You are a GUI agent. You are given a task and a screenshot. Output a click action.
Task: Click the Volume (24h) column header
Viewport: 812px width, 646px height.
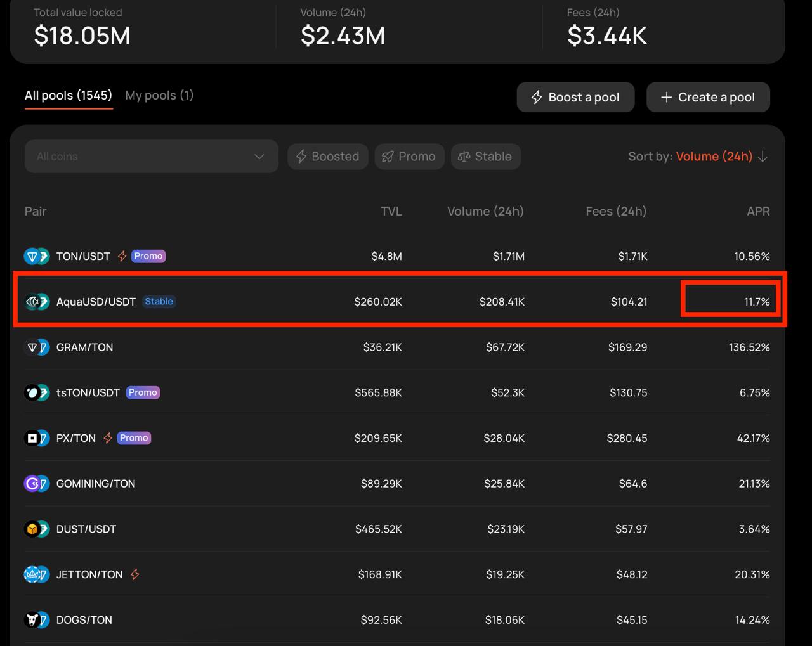[x=485, y=211]
